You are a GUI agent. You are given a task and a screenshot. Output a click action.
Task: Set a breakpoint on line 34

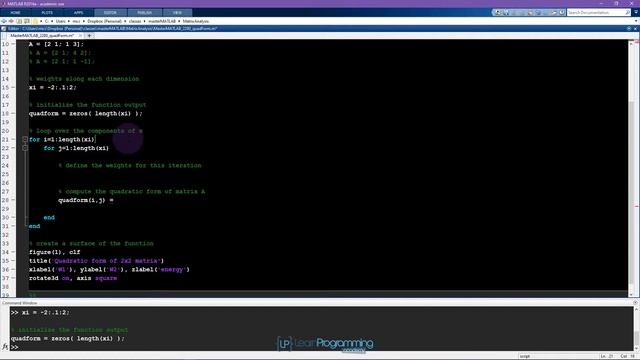(x=13, y=252)
